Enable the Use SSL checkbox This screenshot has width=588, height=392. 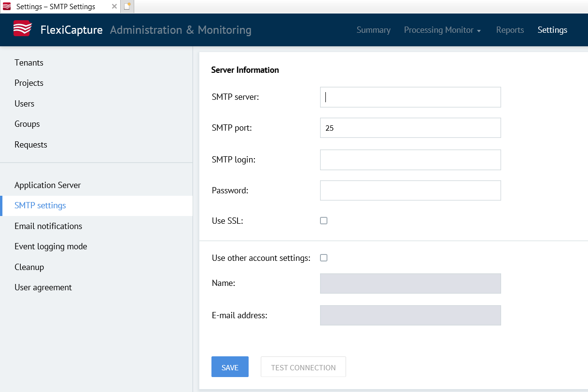(x=323, y=221)
